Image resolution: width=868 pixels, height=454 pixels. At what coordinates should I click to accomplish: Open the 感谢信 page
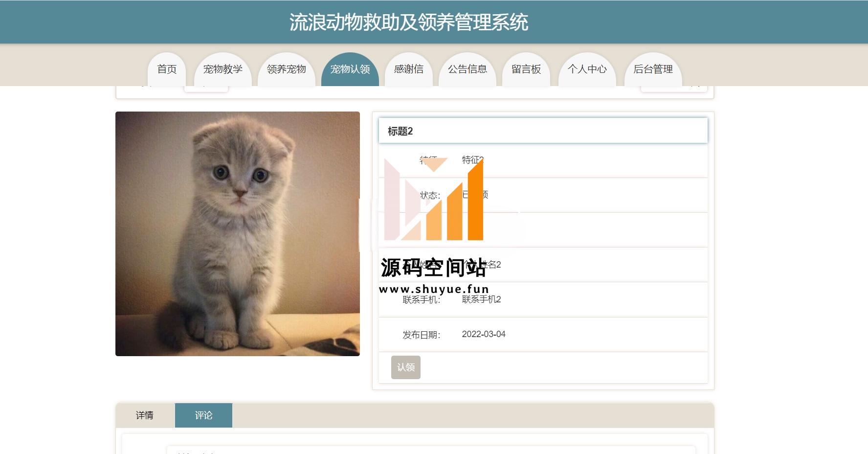(x=409, y=69)
